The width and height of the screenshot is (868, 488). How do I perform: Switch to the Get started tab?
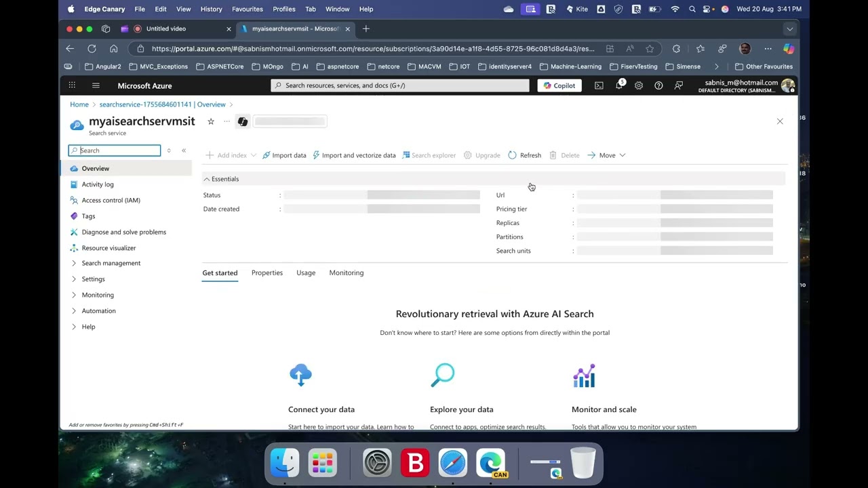click(x=220, y=272)
